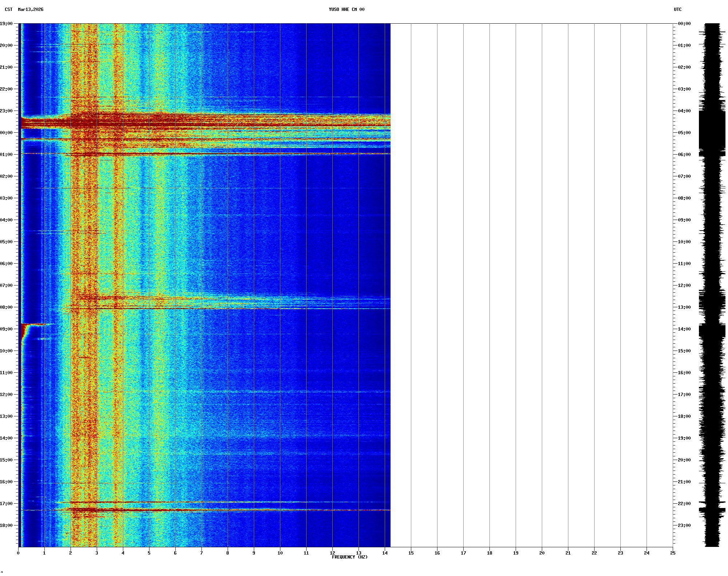The height and width of the screenshot is (576, 728).
Task: Click the FREQUENCY (HZ) axis label
Action: pyautogui.click(x=349, y=557)
